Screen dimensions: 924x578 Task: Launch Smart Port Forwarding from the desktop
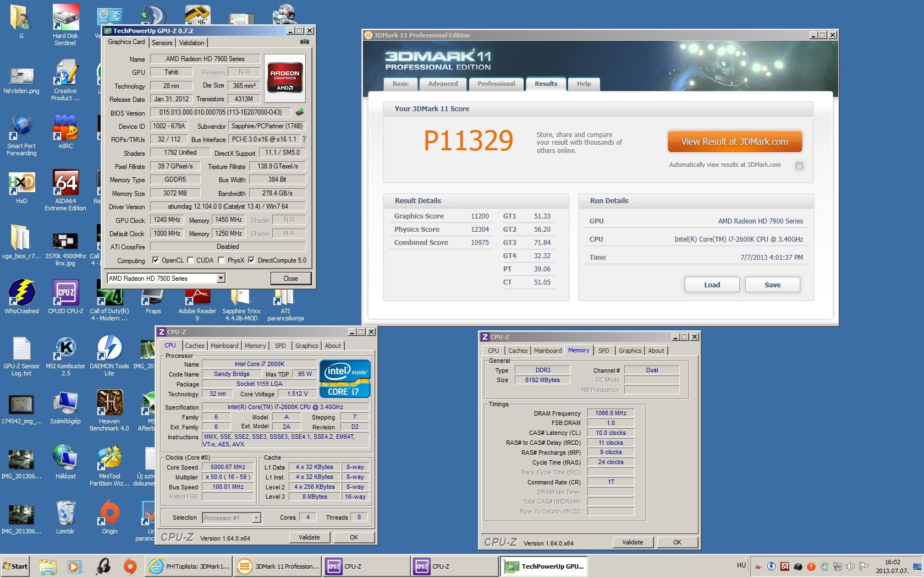[21, 135]
